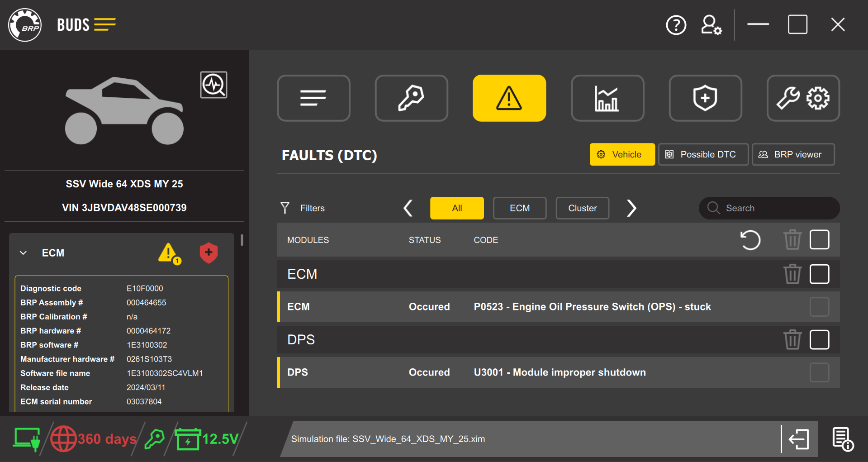The image size is (868, 462).
Task: Select the Faults (DTC) warning triangle icon
Action: click(509, 98)
